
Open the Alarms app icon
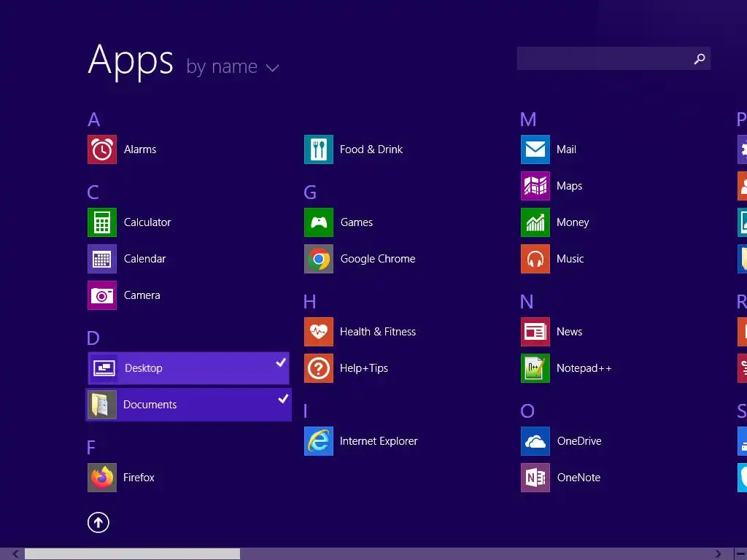[102, 149]
